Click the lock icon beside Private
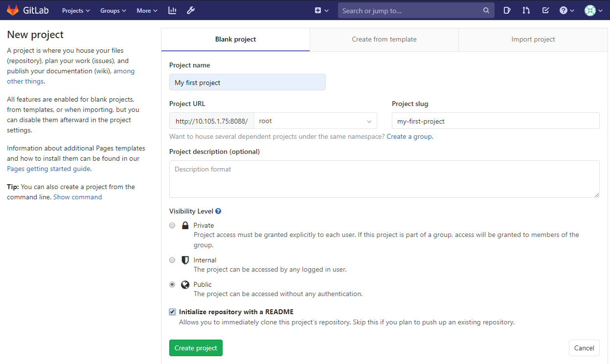The width and height of the screenshot is (610, 364). pyautogui.click(x=185, y=225)
